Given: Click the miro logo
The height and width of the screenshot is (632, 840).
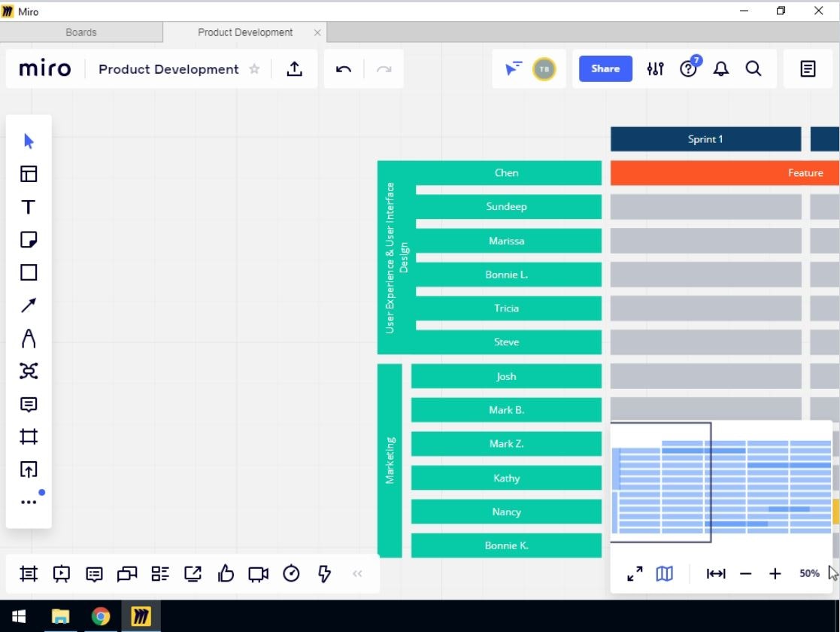Looking at the screenshot, I should point(45,68).
